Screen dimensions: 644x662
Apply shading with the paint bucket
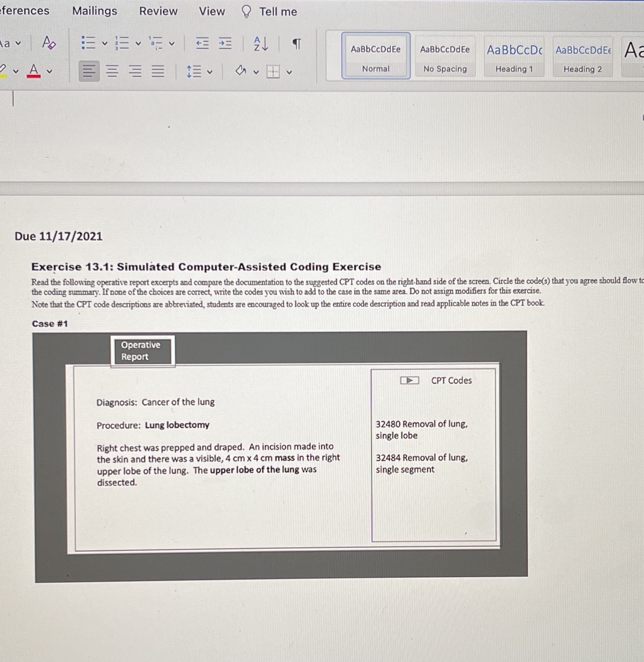(241, 71)
